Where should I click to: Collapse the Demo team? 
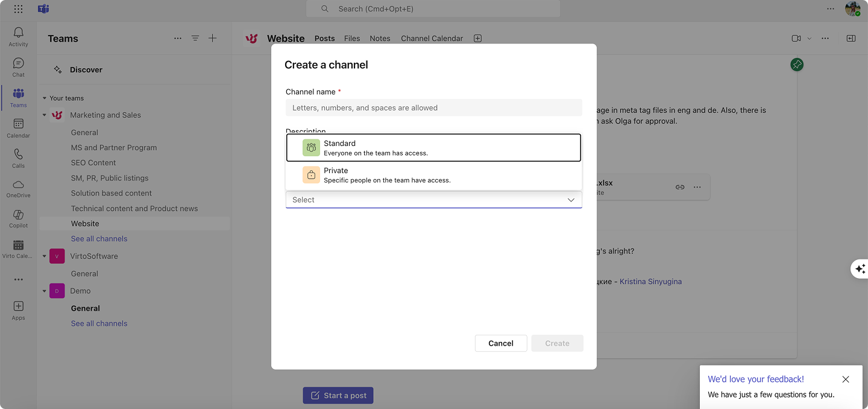tap(44, 291)
